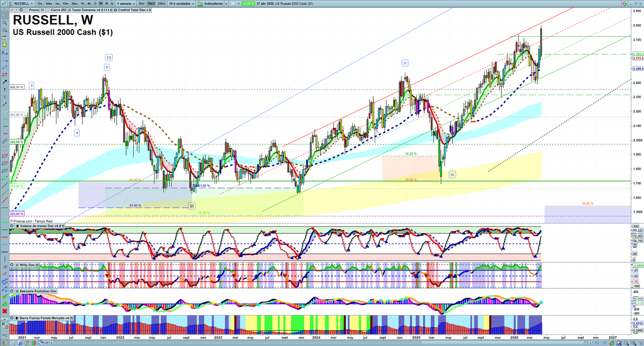The image size is (644, 346).
Task: Click the alarm bell alert tool
Action: click(x=5, y=45)
